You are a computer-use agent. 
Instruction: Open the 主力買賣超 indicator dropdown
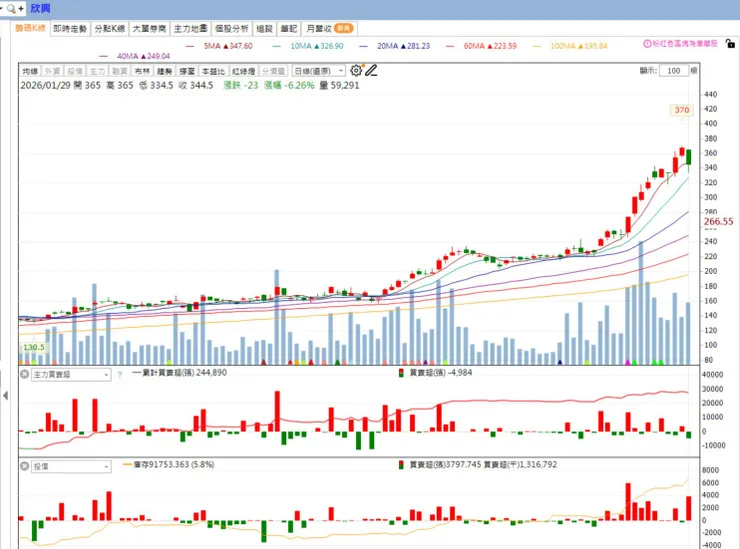[71, 374]
